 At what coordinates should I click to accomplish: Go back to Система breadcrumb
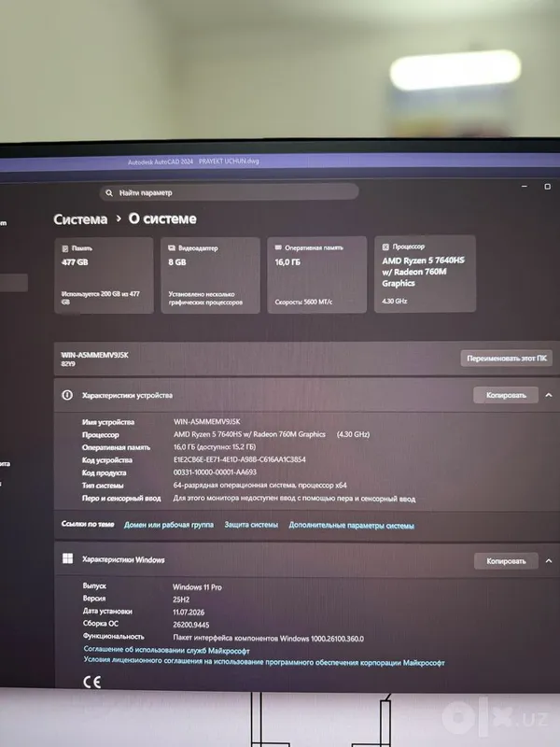(x=80, y=219)
